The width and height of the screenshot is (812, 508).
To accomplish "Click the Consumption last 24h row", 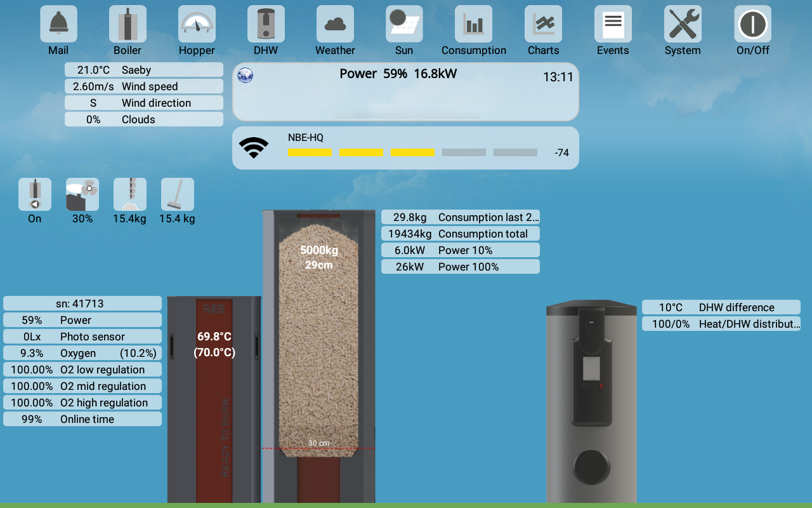I will tap(461, 217).
